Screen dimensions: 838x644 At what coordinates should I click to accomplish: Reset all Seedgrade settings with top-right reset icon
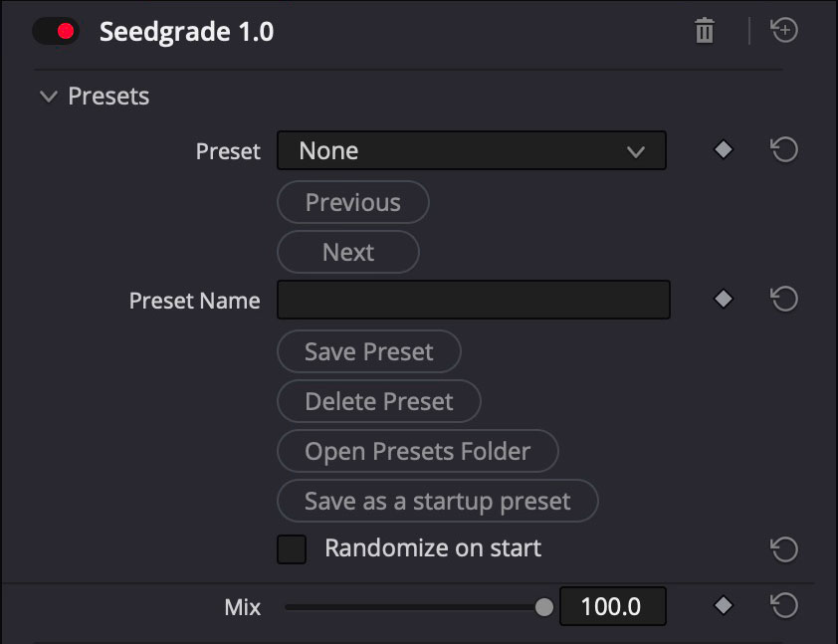[783, 30]
